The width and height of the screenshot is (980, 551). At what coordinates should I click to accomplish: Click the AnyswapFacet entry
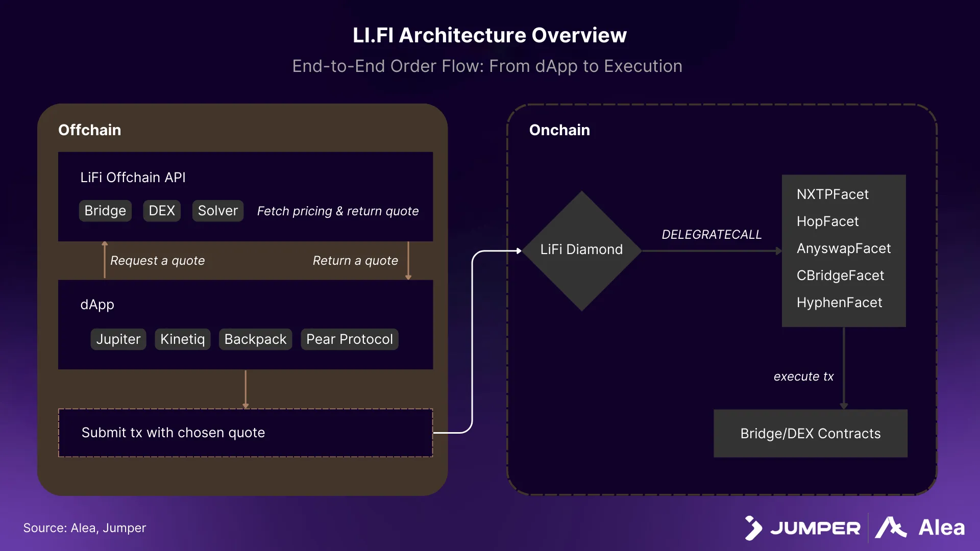[844, 248]
